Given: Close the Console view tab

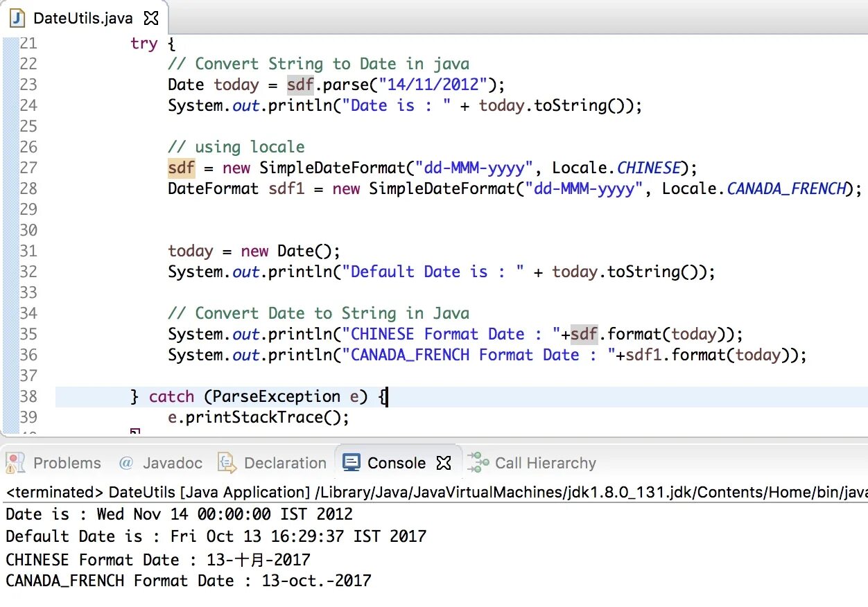Looking at the screenshot, I should tap(444, 463).
